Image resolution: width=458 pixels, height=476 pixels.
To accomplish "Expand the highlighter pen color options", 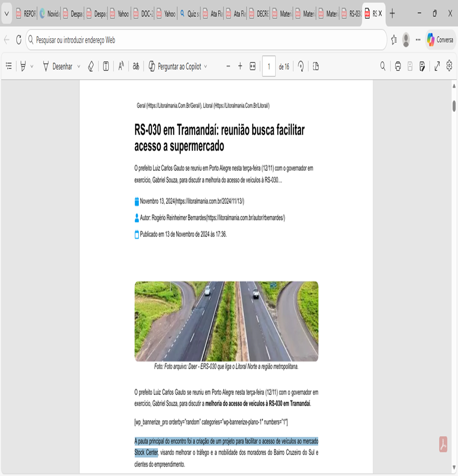I will coord(32,66).
